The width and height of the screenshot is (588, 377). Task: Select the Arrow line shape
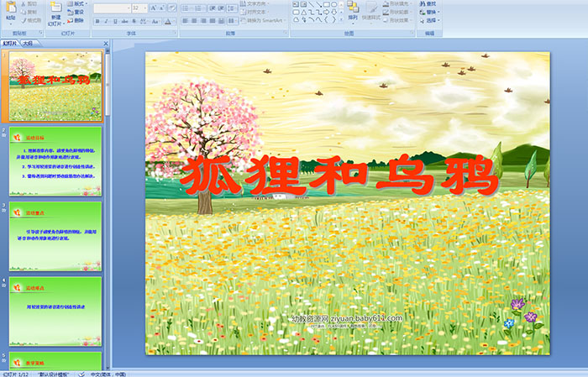coord(319,4)
